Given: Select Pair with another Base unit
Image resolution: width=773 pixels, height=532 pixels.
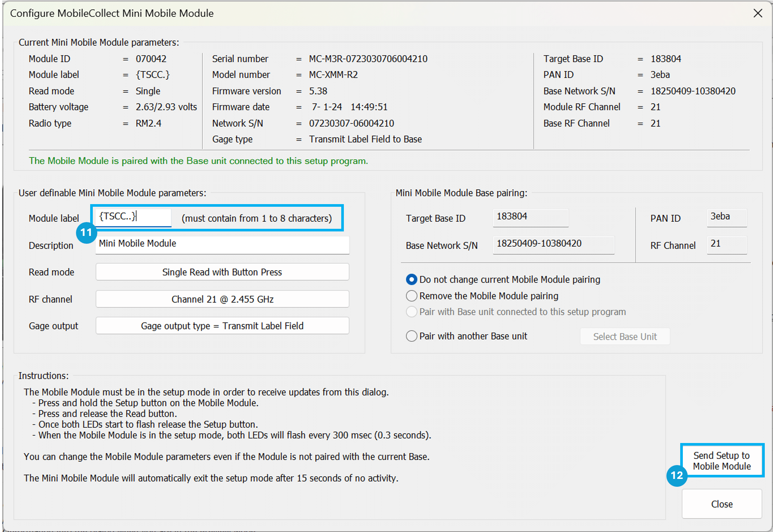Looking at the screenshot, I should coord(411,336).
